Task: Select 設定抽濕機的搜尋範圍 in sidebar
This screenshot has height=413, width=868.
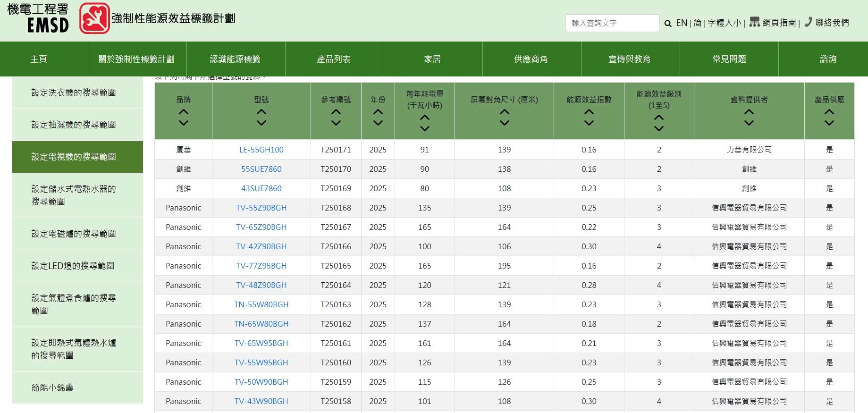Action: pos(77,125)
